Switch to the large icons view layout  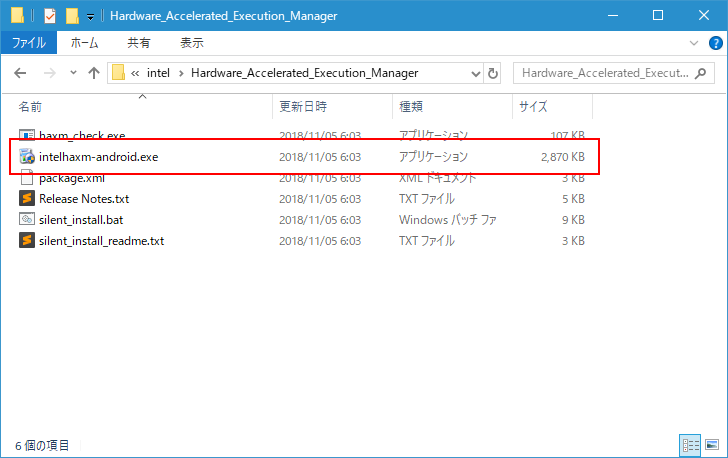click(710, 445)
